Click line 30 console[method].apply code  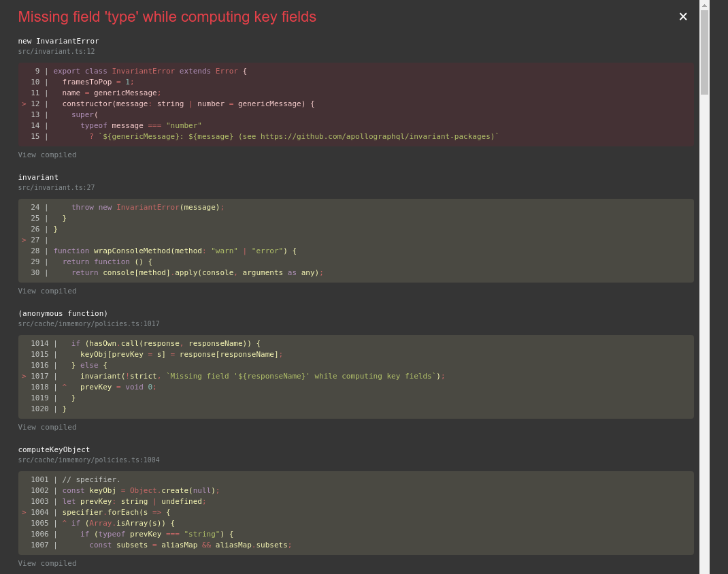(x=197, y=273)
